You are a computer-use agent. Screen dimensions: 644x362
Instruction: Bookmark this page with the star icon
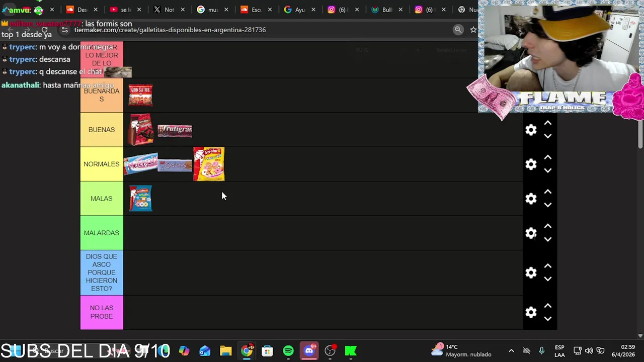(x=473, y=30)
